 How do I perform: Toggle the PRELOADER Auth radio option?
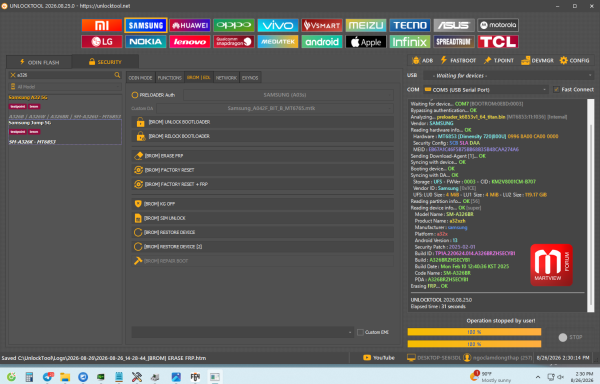click(135, 95)
